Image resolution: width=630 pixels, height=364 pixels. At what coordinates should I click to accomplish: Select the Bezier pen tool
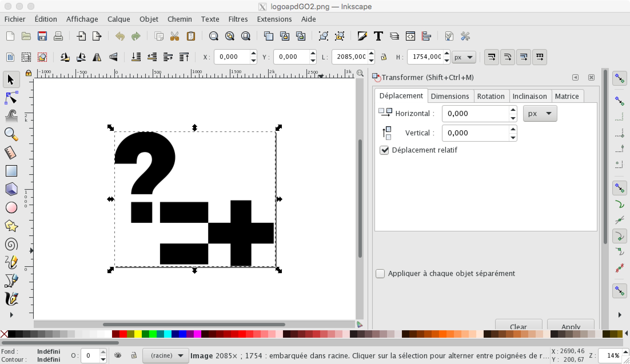(x=11, y=280)
